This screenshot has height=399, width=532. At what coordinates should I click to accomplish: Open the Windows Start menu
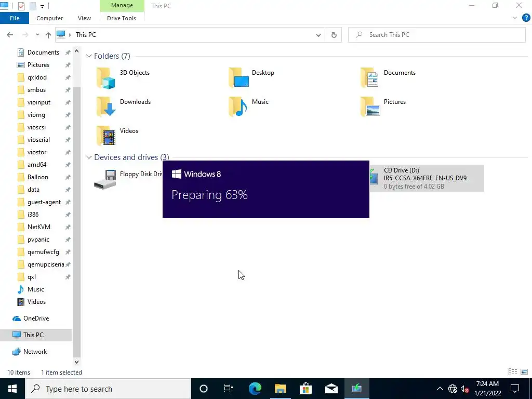point(12,389)
